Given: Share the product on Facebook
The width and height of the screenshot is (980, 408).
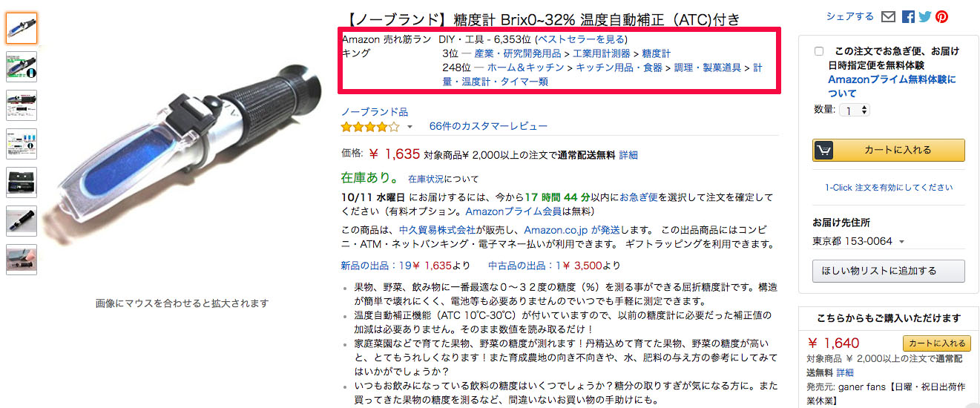Looking at the screenshot, I should pos(908,17).
